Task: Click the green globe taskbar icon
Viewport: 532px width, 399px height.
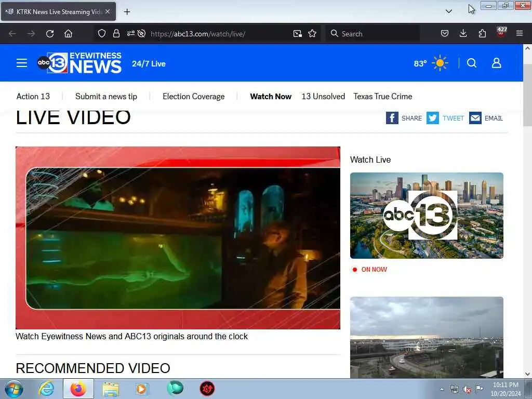Action: pyautogui.click(x=175, y=388)
